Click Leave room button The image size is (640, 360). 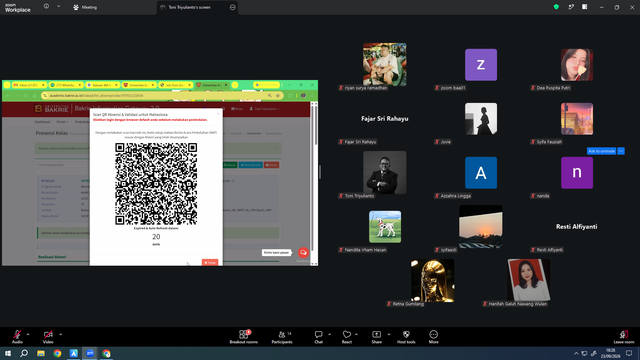tap(624, 337)
